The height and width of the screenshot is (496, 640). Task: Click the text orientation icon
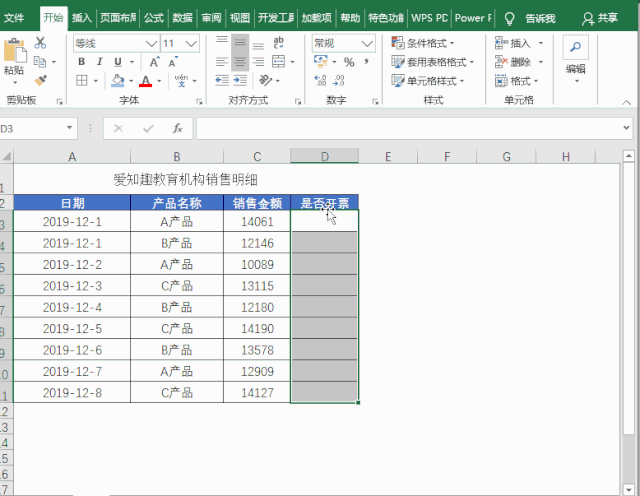[265, 80]
